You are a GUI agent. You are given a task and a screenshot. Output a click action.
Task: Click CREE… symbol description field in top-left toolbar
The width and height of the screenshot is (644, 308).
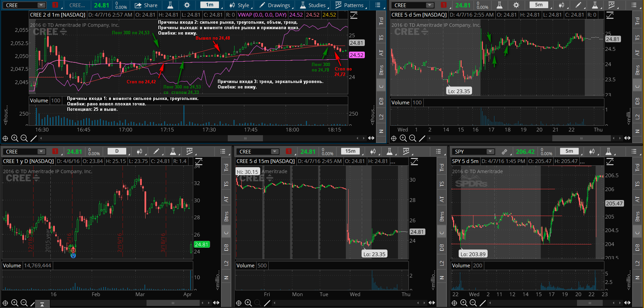tap(77, 5)
